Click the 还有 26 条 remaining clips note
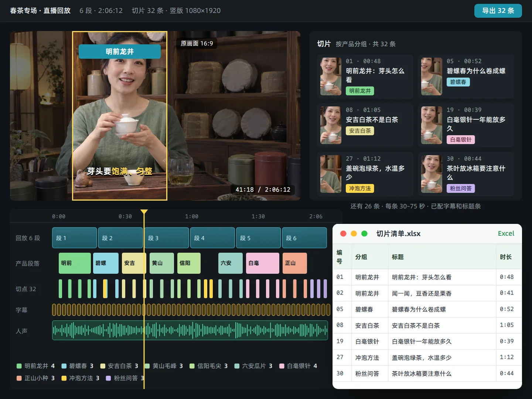Image resolution: width=532 pixels, height=399 pixels. 416,206
